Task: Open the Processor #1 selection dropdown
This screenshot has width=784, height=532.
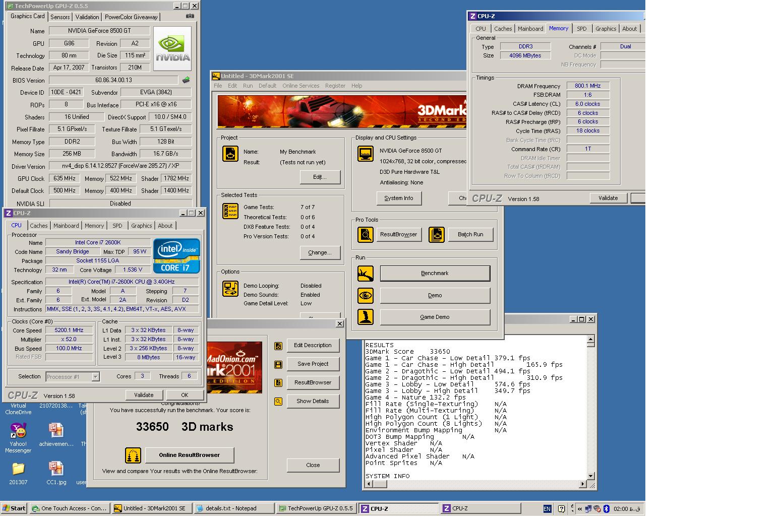Action: tap(96, 376)
